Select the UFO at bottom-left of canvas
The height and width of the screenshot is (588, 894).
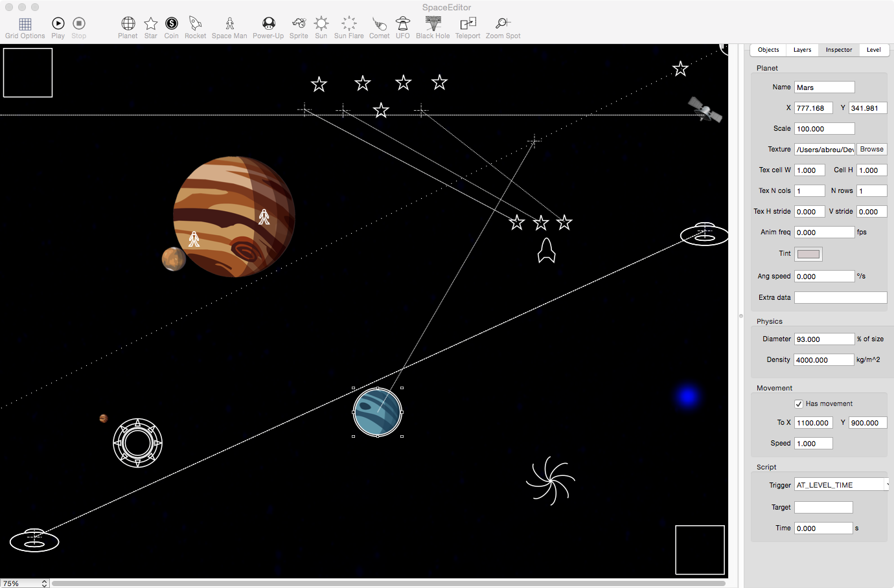pos(34,540)
